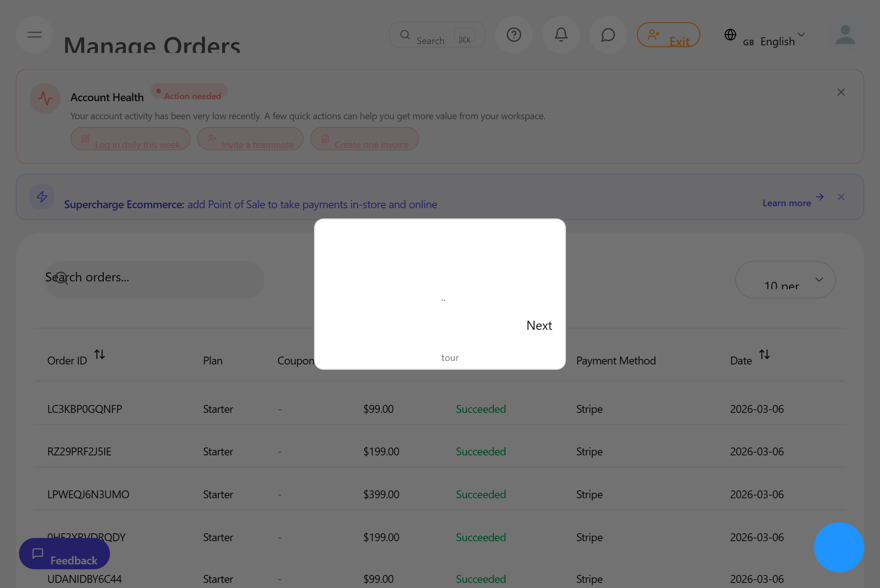Click the Exit button
The height and width of the screenshot is (588, 880).
[x=668, y=35]
